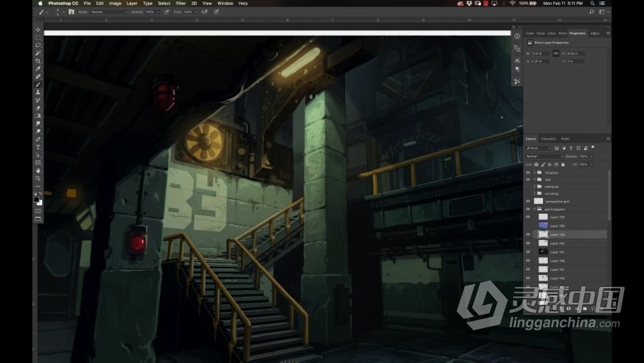Select the Crop tool
644x363 pixels.
38,60
